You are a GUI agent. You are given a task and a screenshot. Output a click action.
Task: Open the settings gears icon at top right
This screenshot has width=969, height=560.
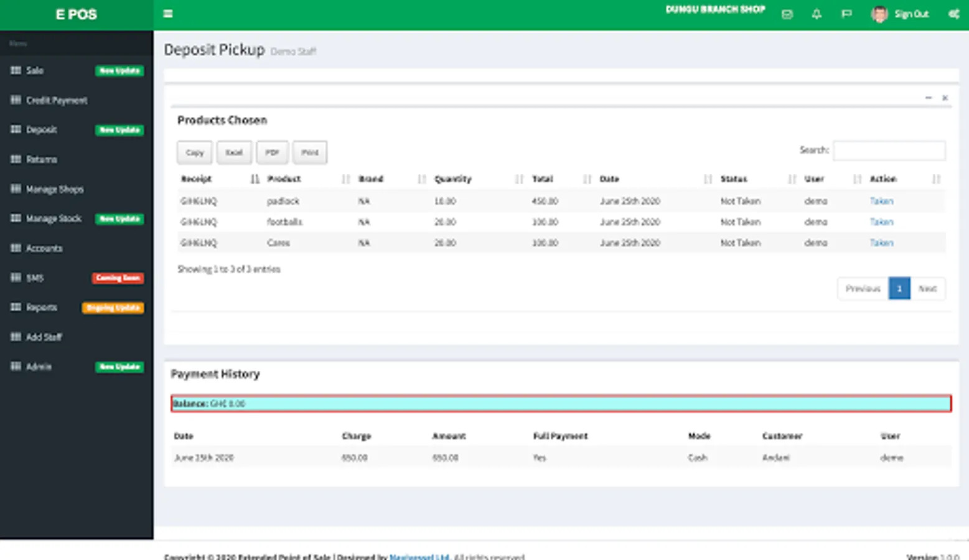coord(953,14)
